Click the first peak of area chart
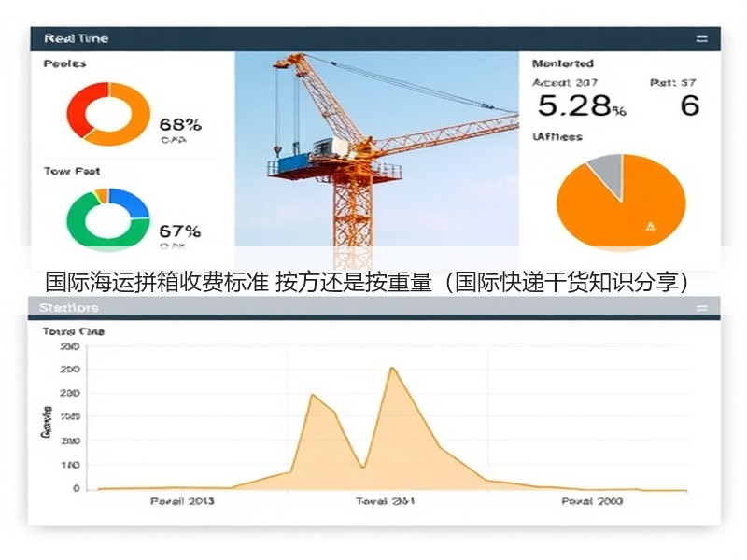 [x=312, y=395]
